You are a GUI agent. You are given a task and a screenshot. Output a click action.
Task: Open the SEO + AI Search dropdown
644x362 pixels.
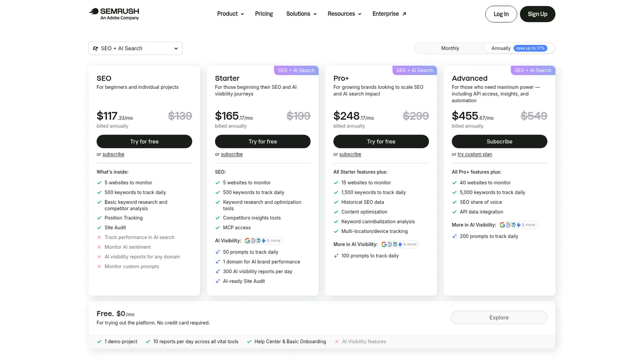(x=135, y=48)
